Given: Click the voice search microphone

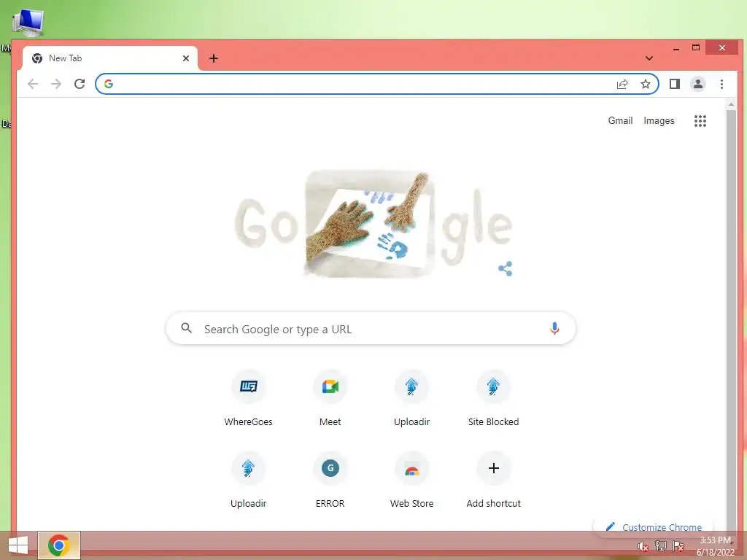Looking at the screenshot, I should [x=554, y=329].
